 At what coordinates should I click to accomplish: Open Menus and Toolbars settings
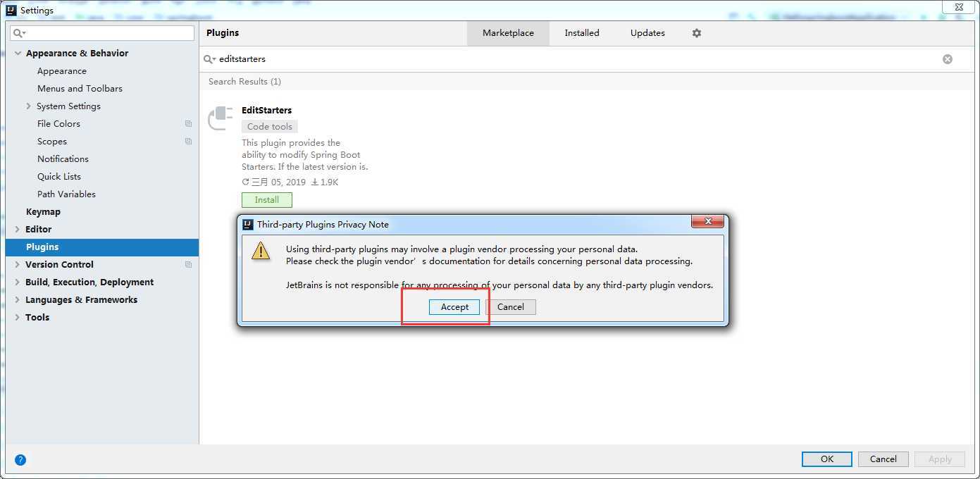(x=80, y=89)
